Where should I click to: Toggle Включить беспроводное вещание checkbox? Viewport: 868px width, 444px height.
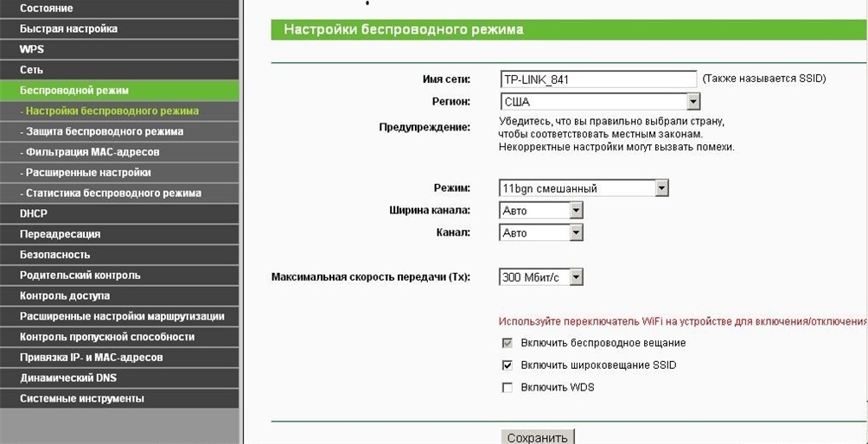click(x=507, y=344)
